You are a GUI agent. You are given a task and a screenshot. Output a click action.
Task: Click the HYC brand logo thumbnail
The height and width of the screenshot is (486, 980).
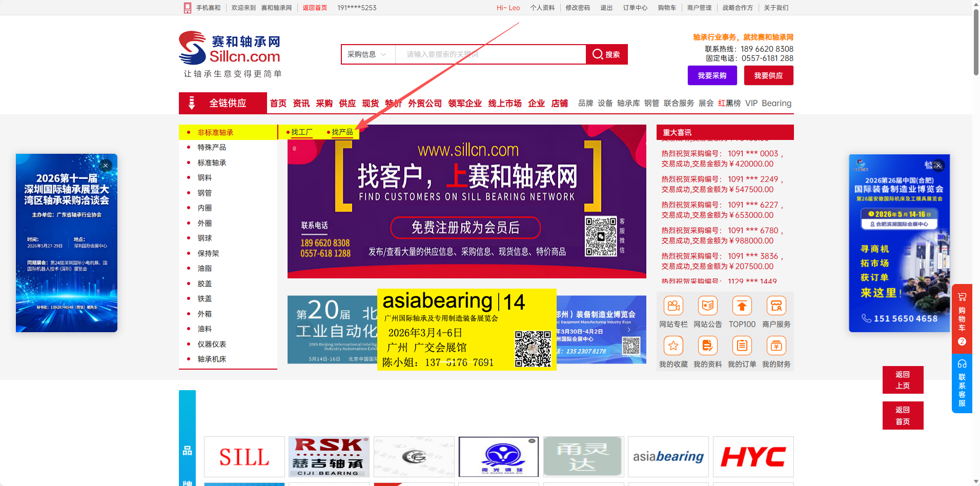coord(752,457)
